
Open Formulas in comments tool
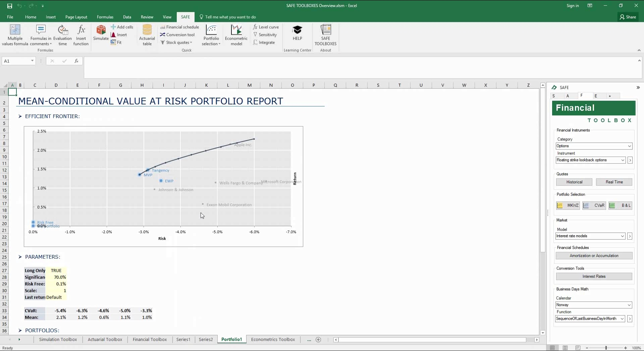pos(41,35)
